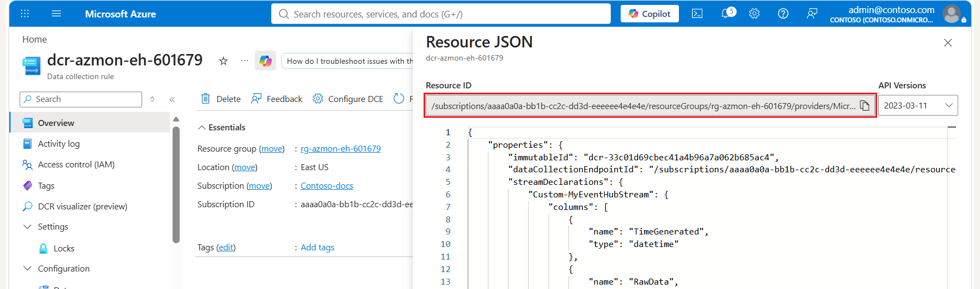Screen dimensions: 980x289
Task: Open the top bar feedback icon
Action: tap(812, 14)
